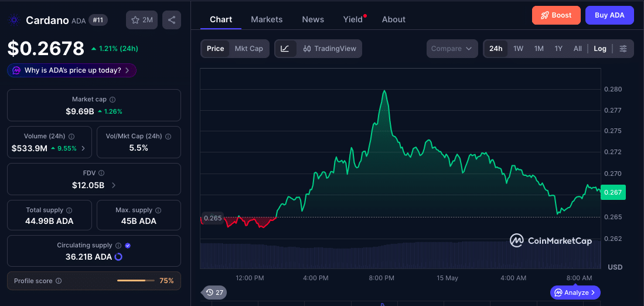Select the All time range
644x306 pixels.
[577, 49]
